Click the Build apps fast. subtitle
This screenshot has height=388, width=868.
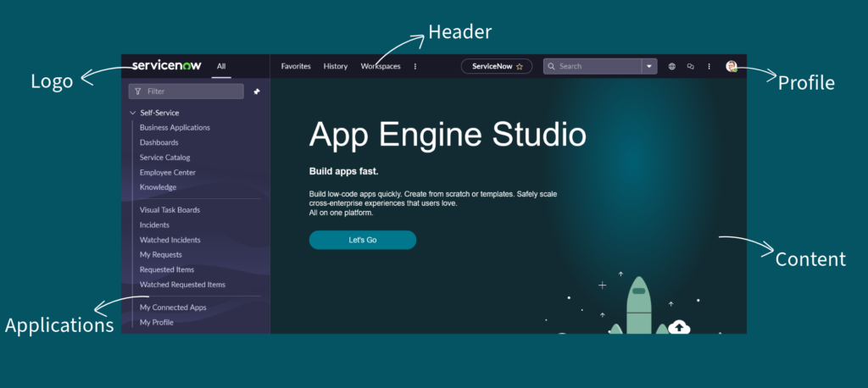tap(344, 172)
